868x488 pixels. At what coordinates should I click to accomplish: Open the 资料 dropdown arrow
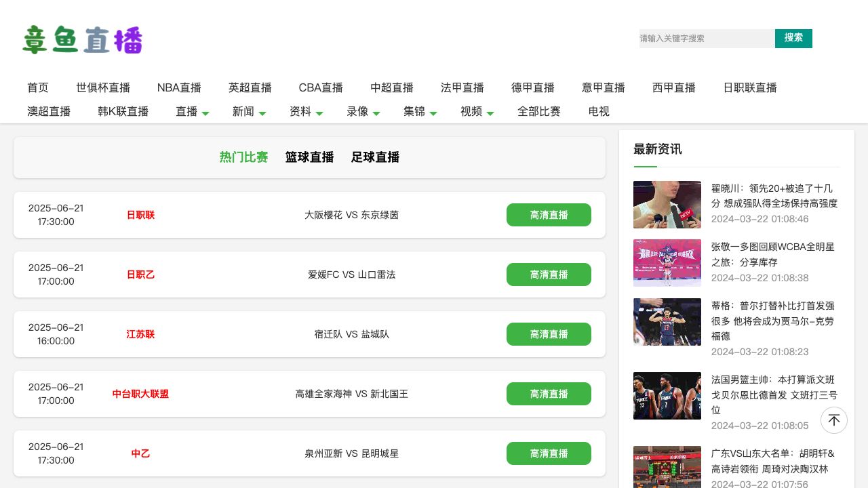coord(319,113)
